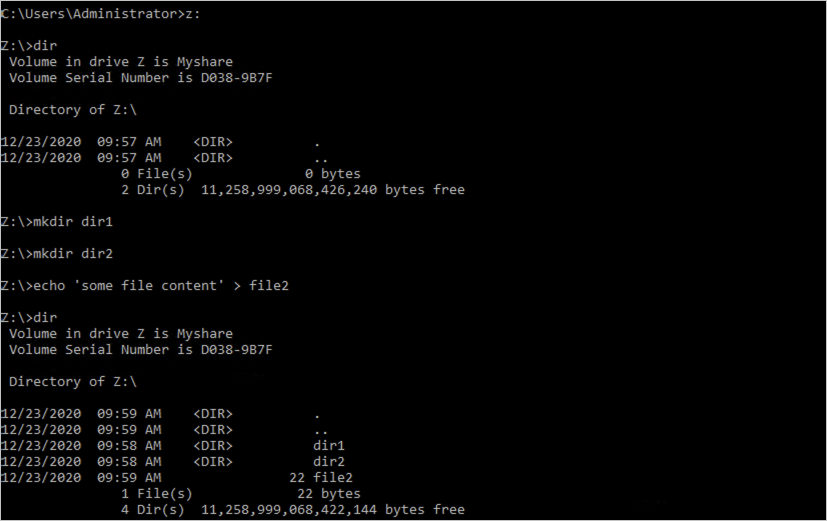Click 'Volume in drive Z is Myshare' first line

click(121, 62)
